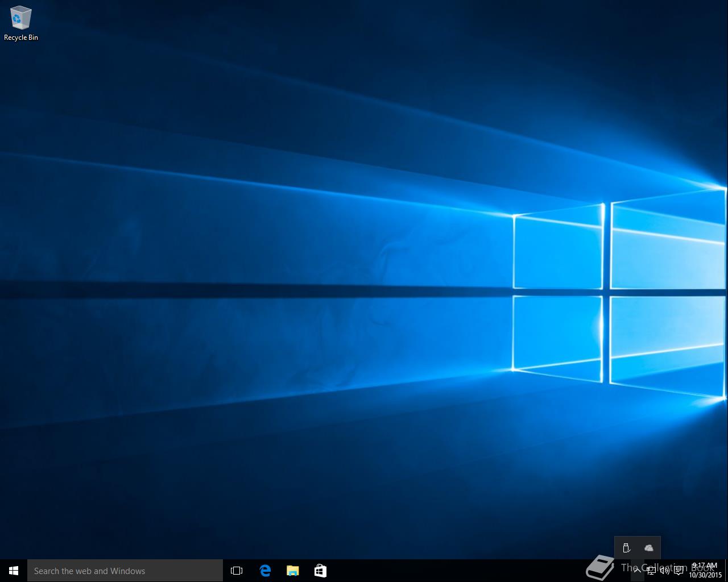Open the Action Center notifications icon
The width and height of the screenshot is (728, 582).
[679, 571]
